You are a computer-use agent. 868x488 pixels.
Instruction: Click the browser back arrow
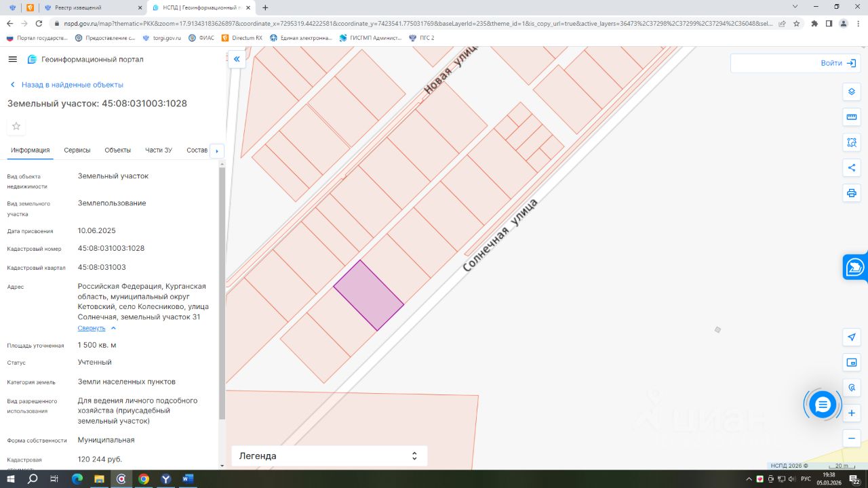pyautogui.click(x=9, y=23)
